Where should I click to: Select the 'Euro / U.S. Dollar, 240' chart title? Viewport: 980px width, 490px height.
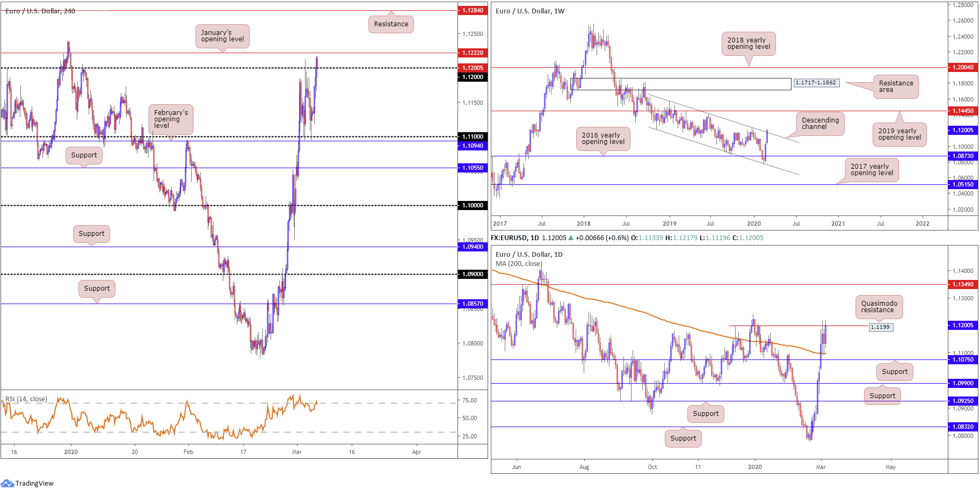tap(40, 11)
